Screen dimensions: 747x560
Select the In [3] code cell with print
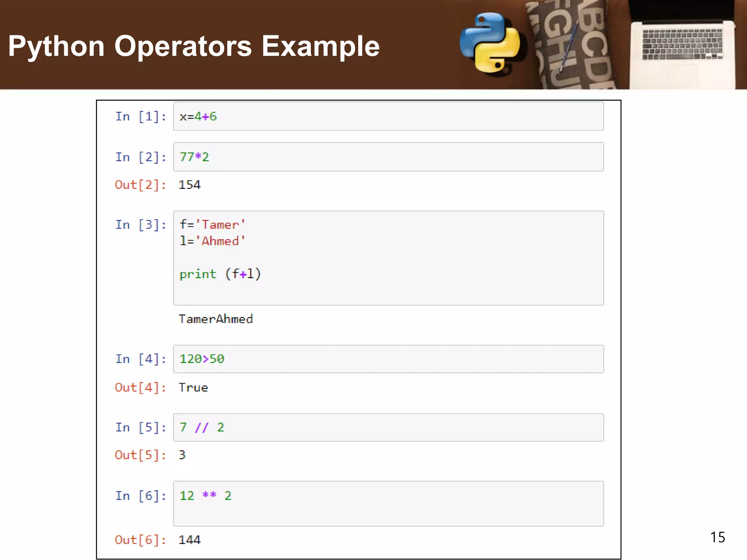tap(388, 258)
